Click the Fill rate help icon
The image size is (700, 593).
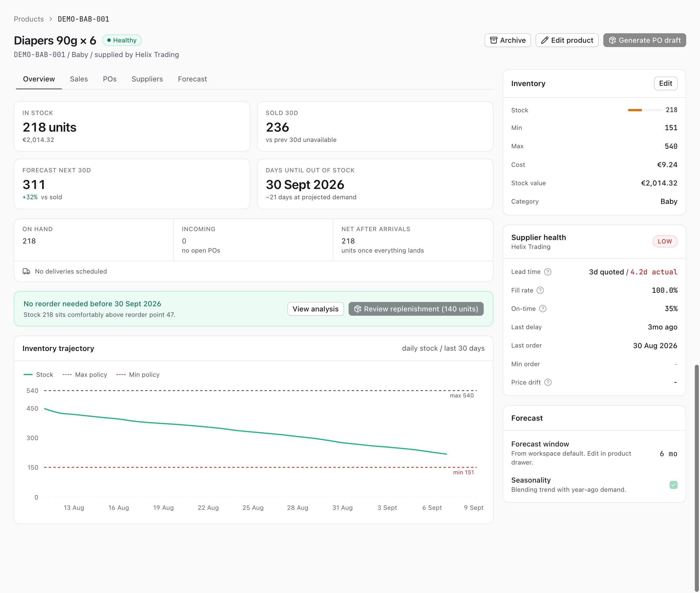[x=540, y=290]
